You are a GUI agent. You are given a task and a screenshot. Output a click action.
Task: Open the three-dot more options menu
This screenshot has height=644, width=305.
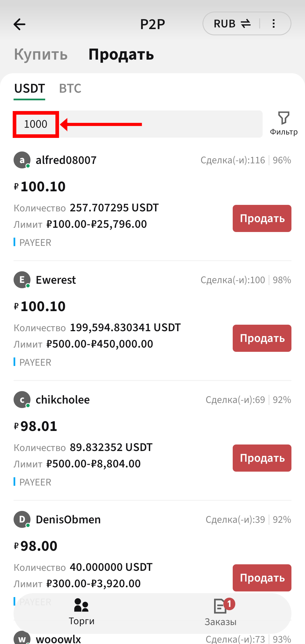pyautogui.click(x=273, y=23)
